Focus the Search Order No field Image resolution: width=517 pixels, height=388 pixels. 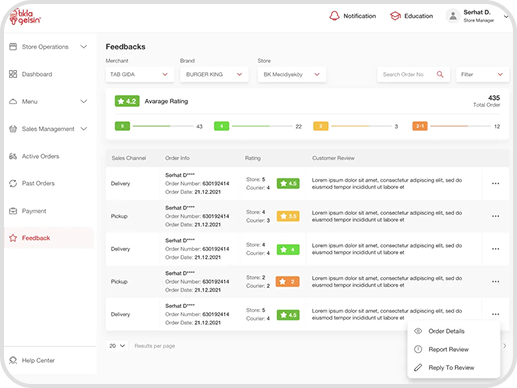pyautogui.click(x=414, y=74)
